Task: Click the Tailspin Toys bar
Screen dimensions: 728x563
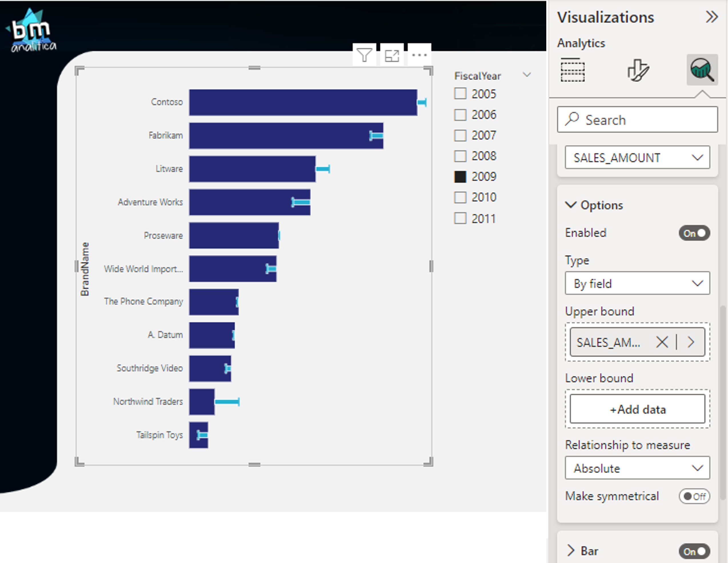Action: 198,435
